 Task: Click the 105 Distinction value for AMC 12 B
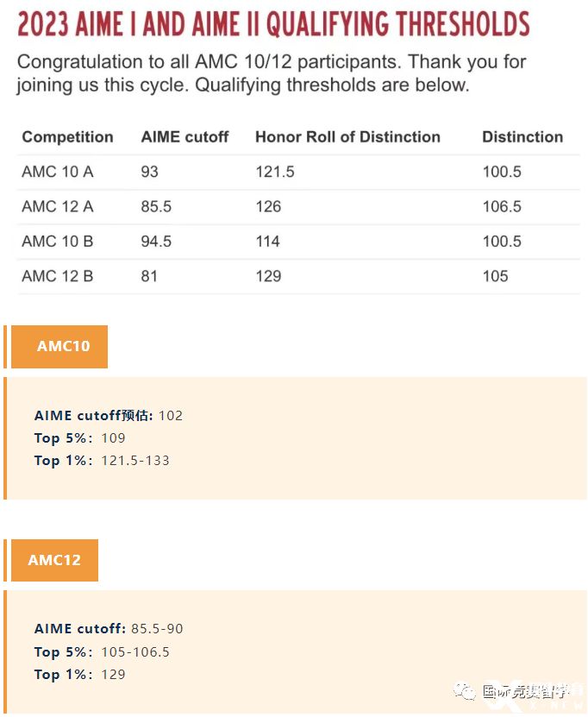click(x=495, y=276)
